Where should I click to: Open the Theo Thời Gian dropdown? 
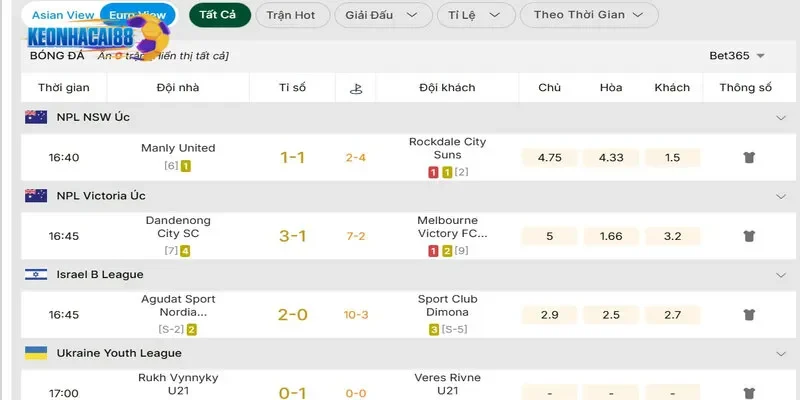pos(589,15)
